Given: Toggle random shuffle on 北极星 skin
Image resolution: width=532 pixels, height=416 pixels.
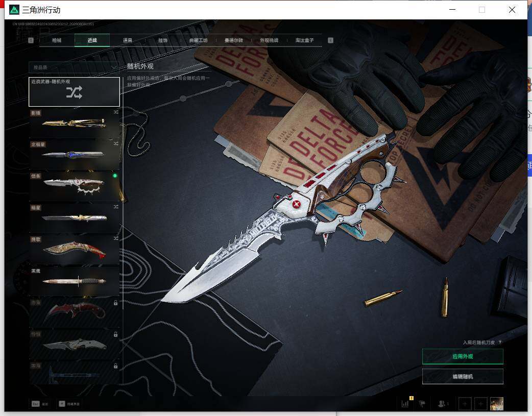Looking at the screenshot, I should (116, 143).
